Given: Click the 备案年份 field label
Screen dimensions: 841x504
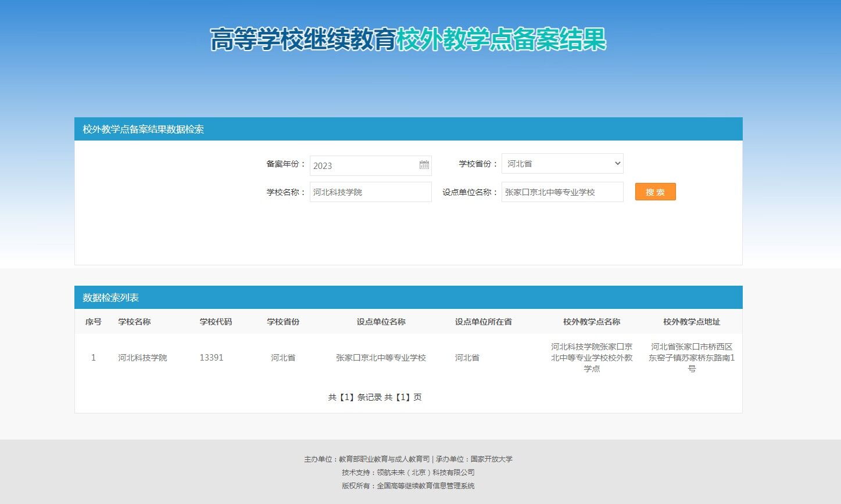Looking at the screenshot, I should coord(286,164).
